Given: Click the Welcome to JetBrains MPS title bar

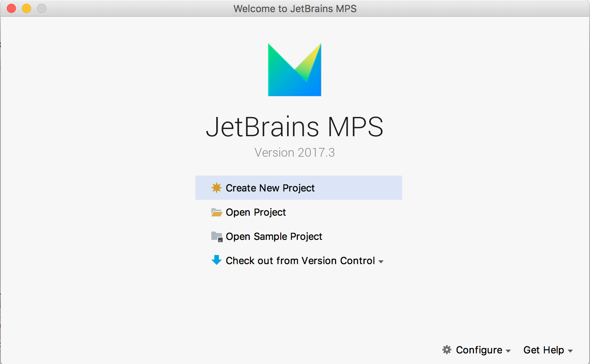Looking at the screenshot, I should pyautogui.click(x=295, y=8).
